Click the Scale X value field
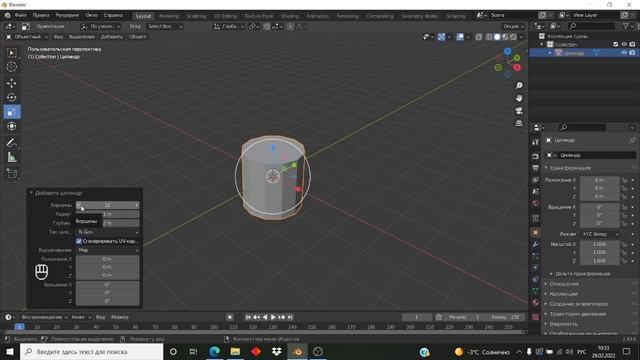Viewport: 640px width, 360px height. [600, 244]
